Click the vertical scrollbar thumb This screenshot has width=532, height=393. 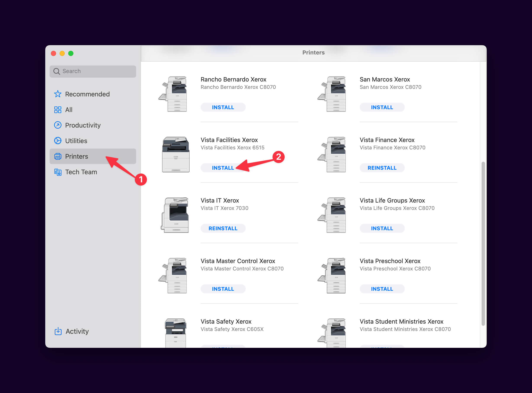[x=483, y=243]
